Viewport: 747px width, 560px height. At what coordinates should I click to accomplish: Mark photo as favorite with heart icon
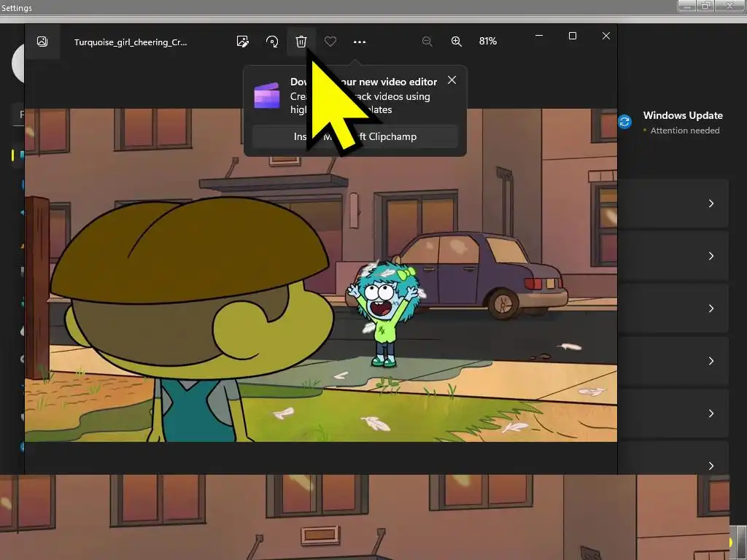click(x=330, y=42)
